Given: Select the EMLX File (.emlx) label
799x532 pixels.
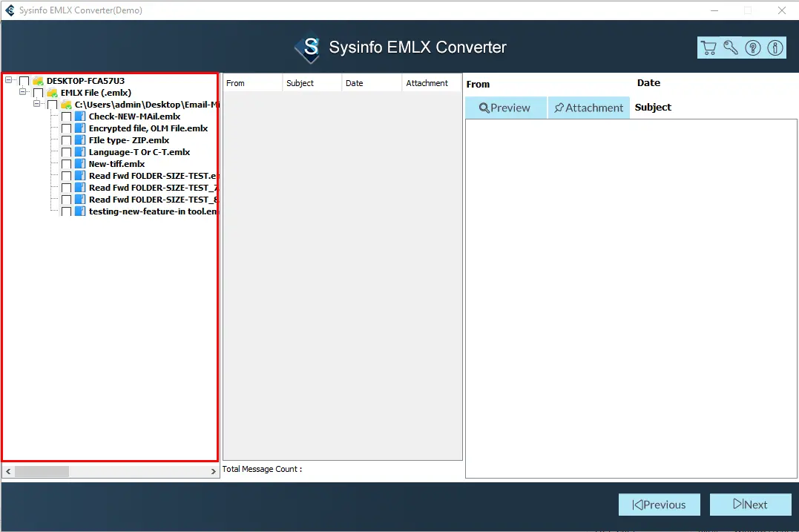Looking at the screenshot, I should [96, 93].
